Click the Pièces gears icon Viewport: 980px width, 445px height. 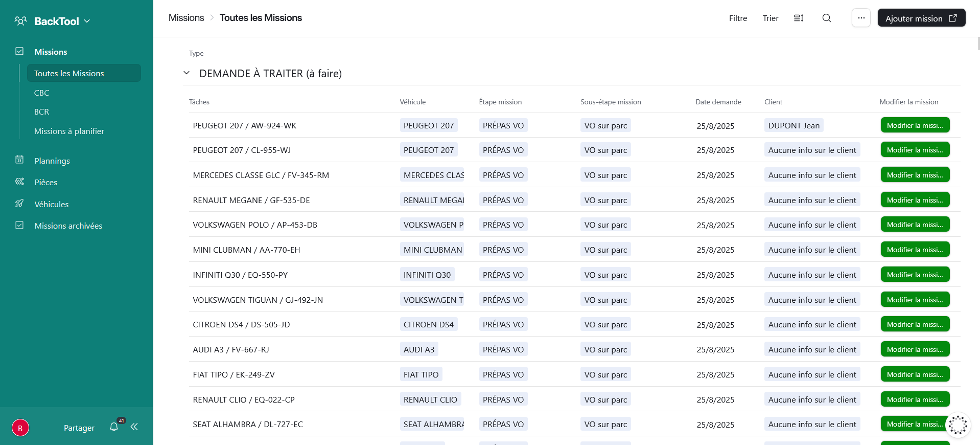pos(19,182)
